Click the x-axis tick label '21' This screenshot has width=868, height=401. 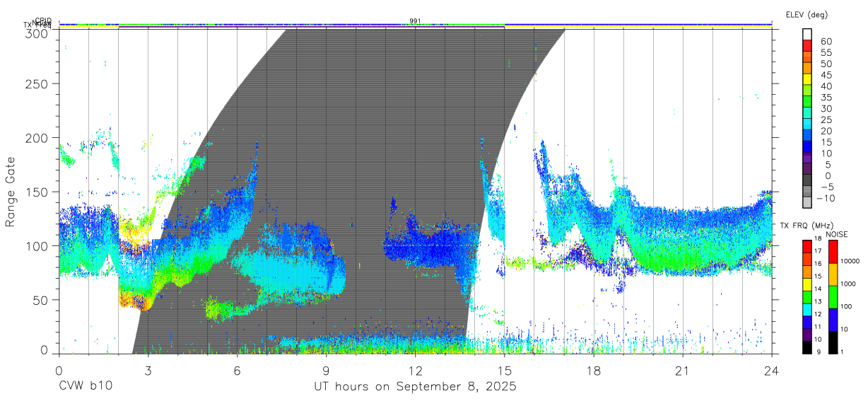tap(682, 371)
